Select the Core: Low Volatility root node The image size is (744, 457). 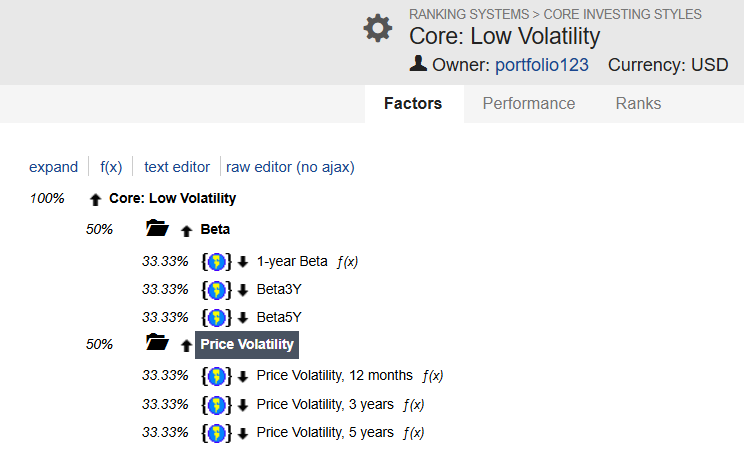(172, 198)
